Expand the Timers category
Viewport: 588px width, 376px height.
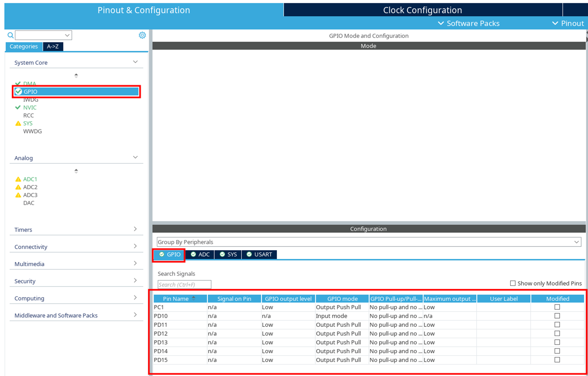[76, 229]
